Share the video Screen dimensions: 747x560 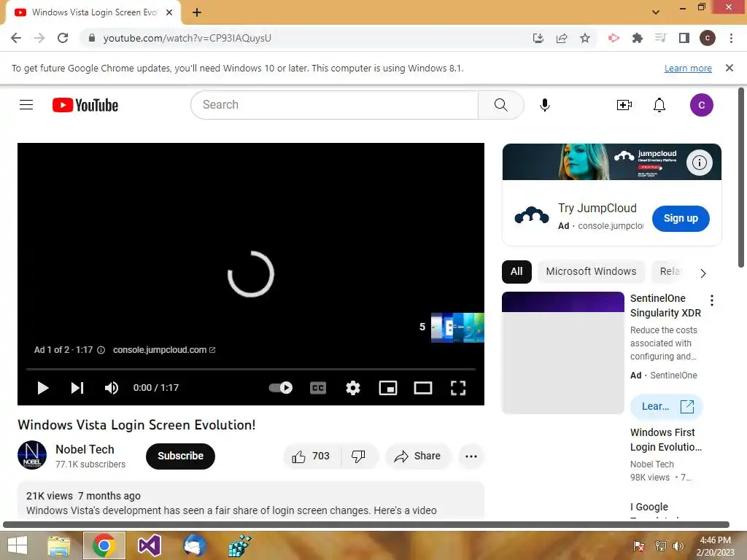pos(418,456)
